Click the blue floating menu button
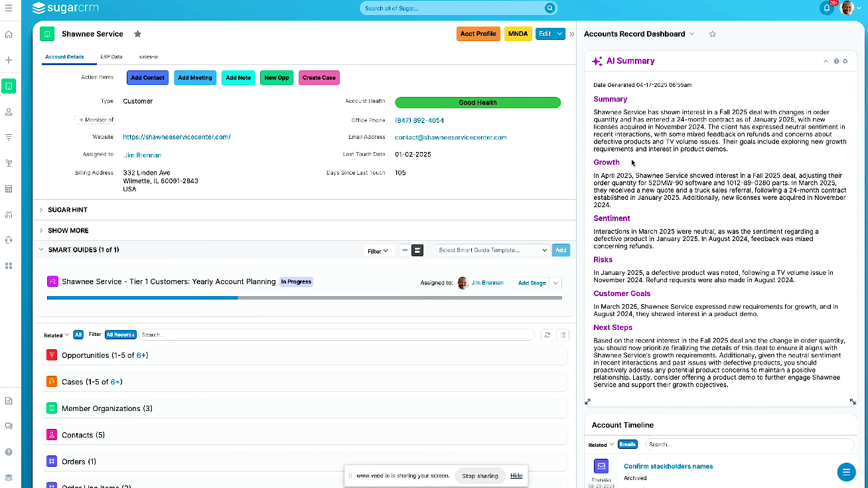 [846, 472]
